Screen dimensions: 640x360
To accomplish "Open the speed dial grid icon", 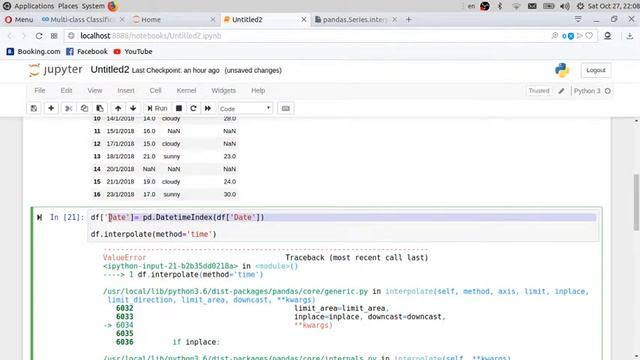I will click(54, 36).
